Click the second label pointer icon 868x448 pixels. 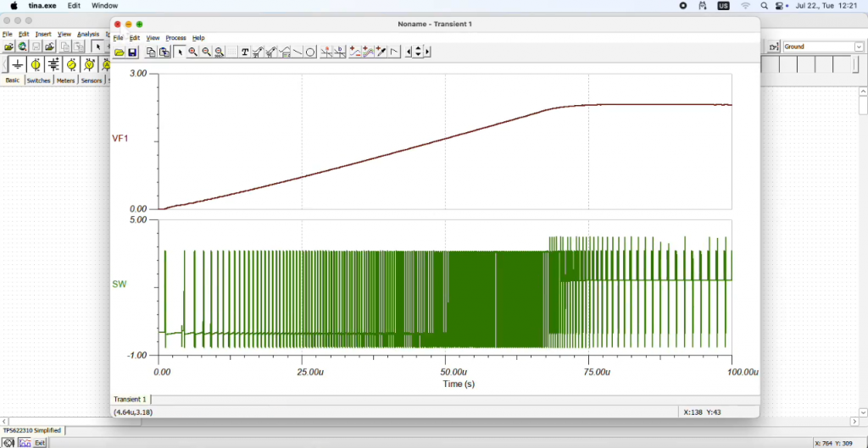[x=271, y=52]
